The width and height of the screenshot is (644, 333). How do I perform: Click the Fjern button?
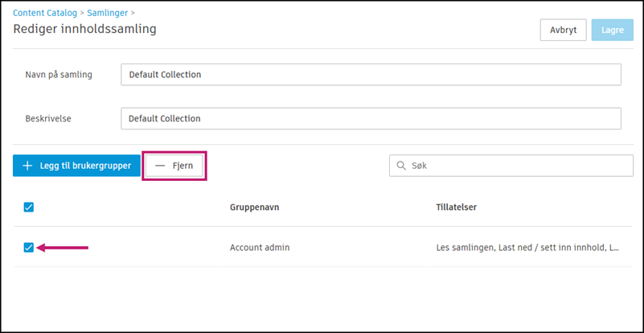coord(174,166)
